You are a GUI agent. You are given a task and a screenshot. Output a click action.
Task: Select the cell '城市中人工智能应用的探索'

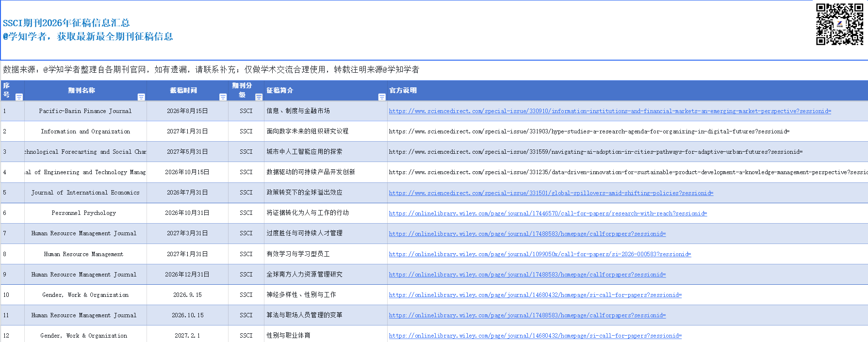click(x=326, y=152)
